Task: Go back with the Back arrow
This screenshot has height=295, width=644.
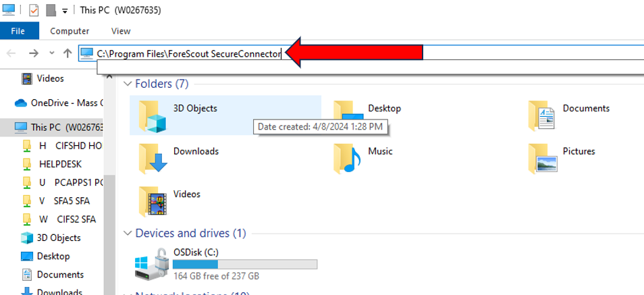Action: 11,53
